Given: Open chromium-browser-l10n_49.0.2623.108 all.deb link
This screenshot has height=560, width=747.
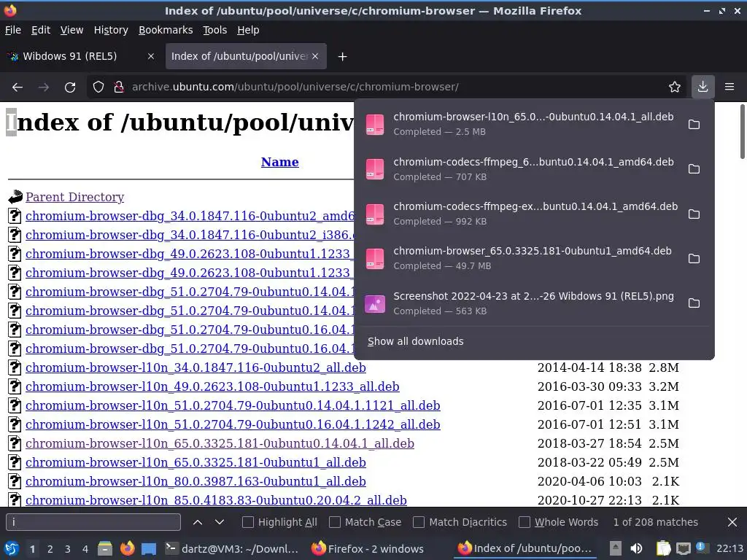Looking at the screenshot, I should point(212,386).
